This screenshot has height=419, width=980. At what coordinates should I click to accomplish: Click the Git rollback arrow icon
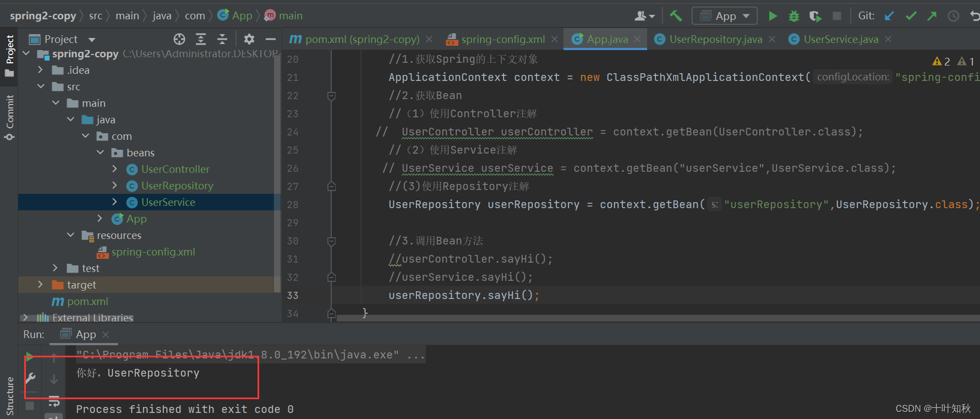[974, 16]
